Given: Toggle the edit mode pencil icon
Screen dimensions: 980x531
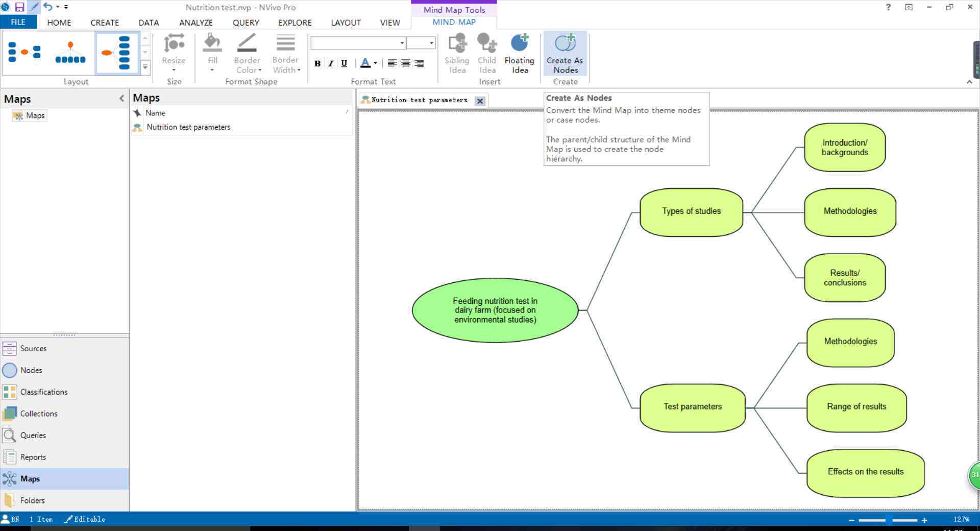Looking at the screenshot, I should (34, 7).
